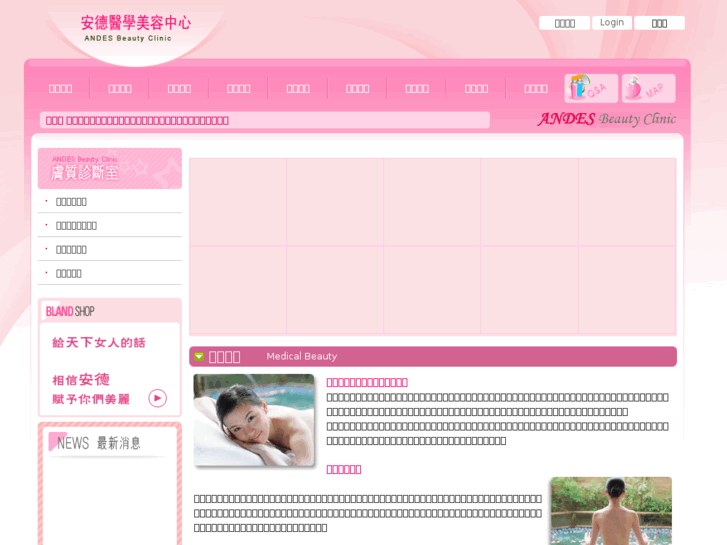This screenshot has height=545, width=727.
Task: Click the Login button
Action: pyautogui.click(x=612, y=23)
